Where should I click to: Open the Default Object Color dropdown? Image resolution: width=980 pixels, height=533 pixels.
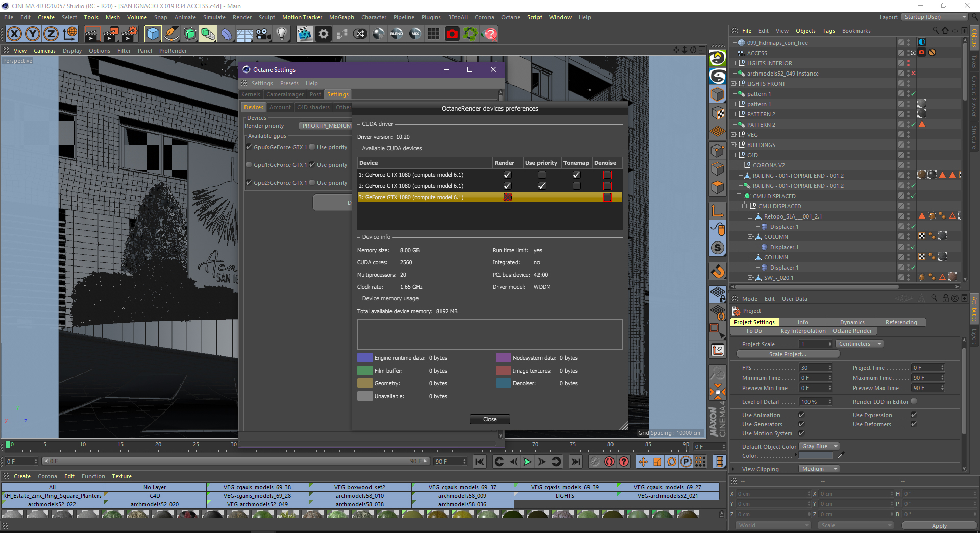[x=819, y=447]
